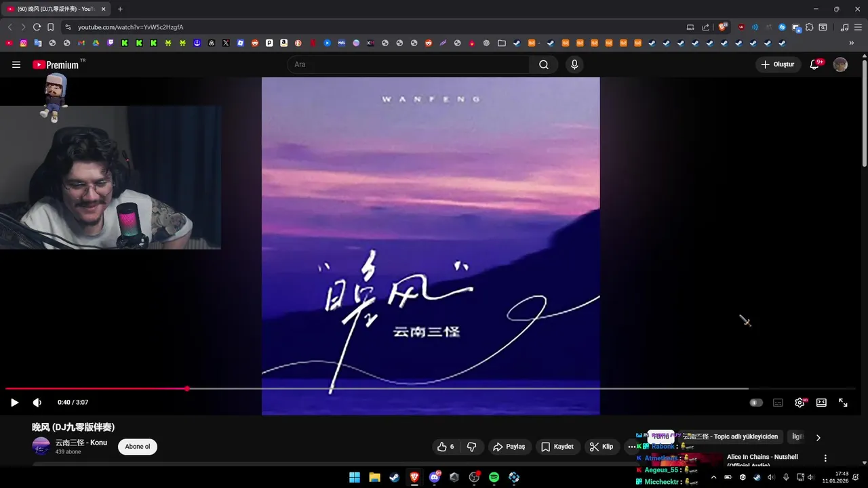868x488 pixels.
Task: Play the video
Action: pos(14,403)
